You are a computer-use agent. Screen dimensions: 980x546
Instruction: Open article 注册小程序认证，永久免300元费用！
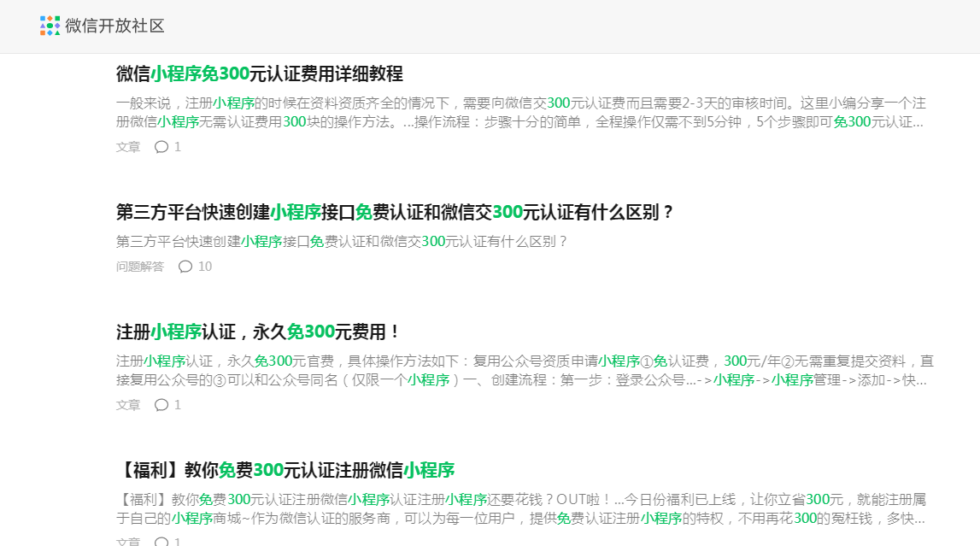257,332
